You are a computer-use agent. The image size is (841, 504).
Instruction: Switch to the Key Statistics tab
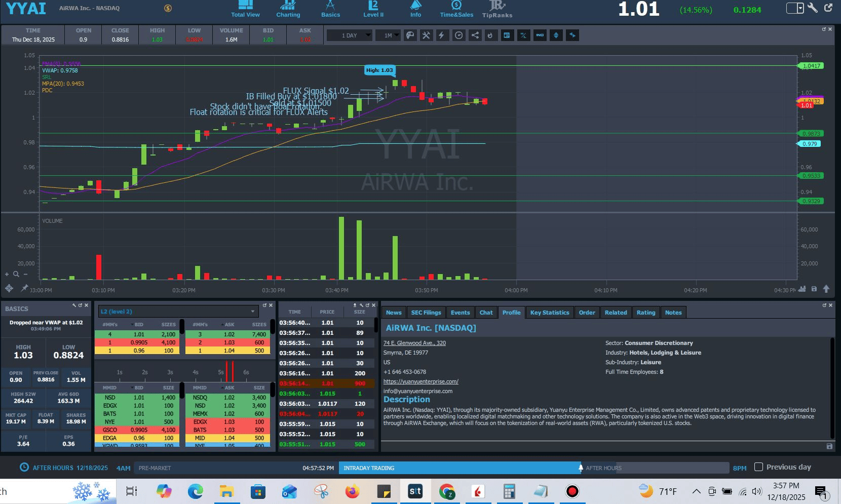[x=550, y=313]
